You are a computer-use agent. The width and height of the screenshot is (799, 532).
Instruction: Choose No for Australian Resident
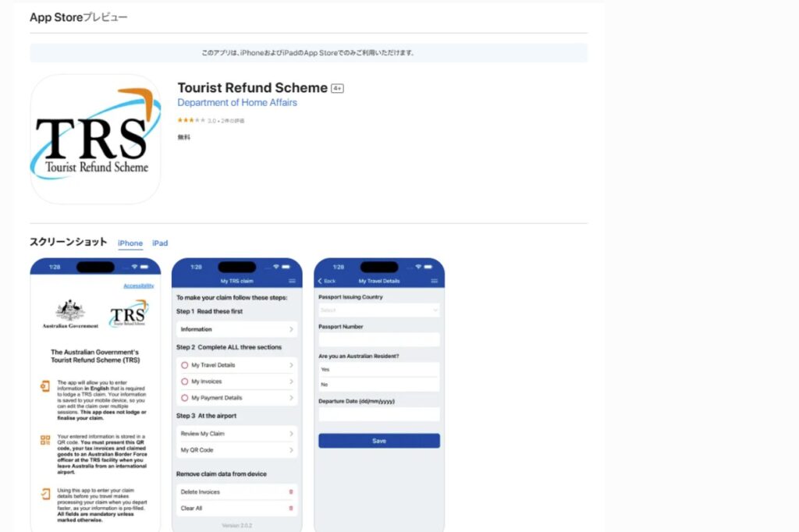pos(379,385)
